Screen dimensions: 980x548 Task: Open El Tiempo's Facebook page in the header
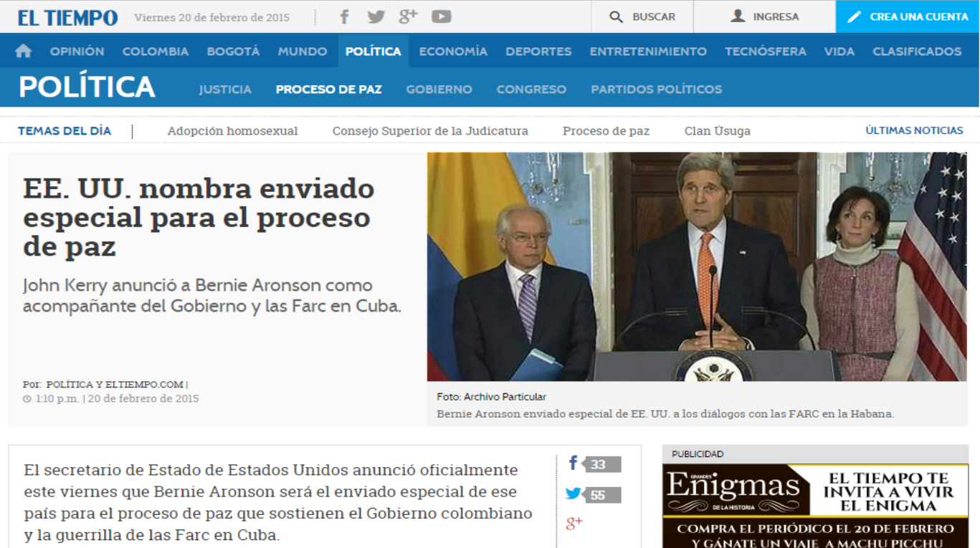coord(345,16)
